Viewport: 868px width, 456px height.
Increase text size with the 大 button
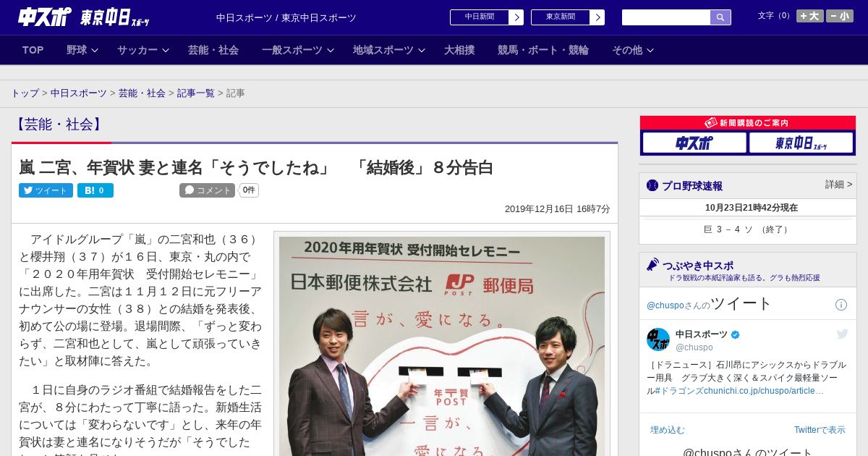point(809,16)
